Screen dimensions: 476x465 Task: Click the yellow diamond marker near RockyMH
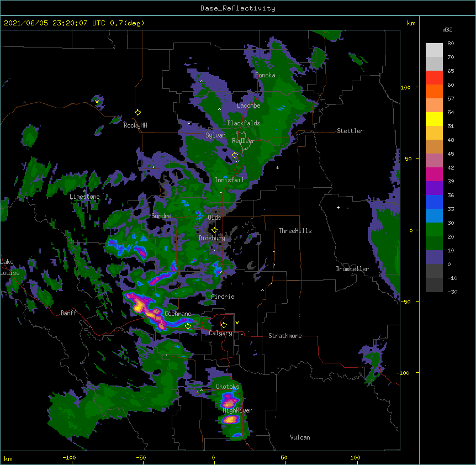coord(138,113)
